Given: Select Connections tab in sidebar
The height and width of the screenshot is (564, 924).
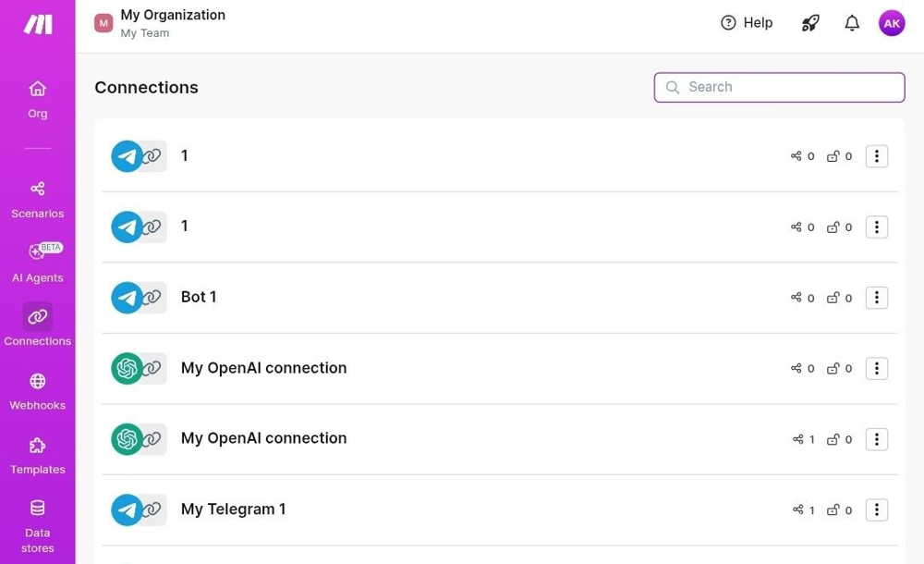Looking at the screenshot, I should point(37,325).
